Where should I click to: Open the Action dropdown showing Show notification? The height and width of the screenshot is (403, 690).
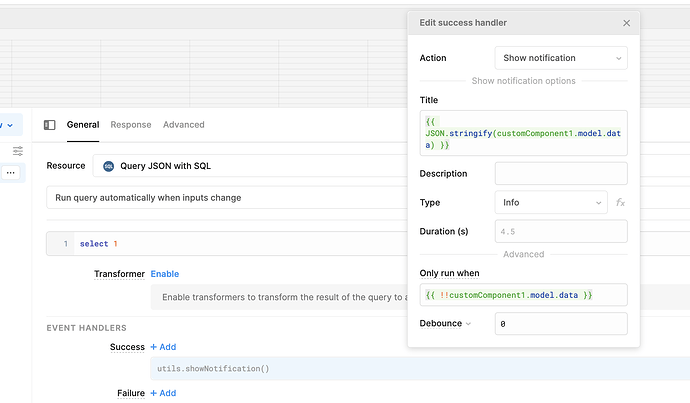pos(561,58)
